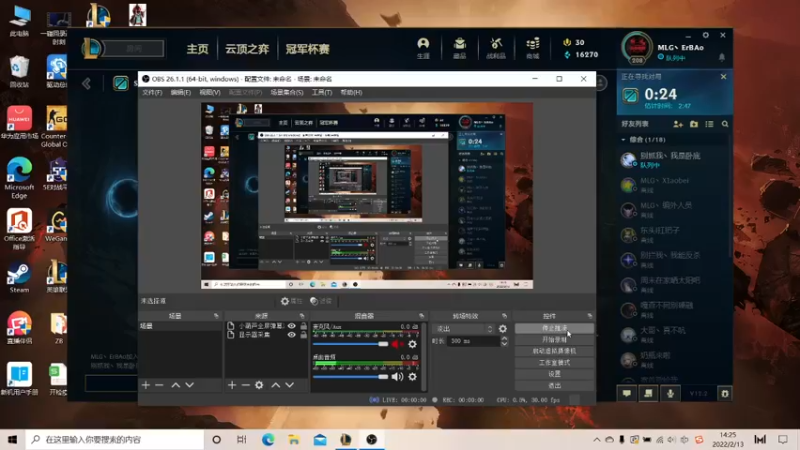Click the 退出 exit button in OBS

(555, 386)
